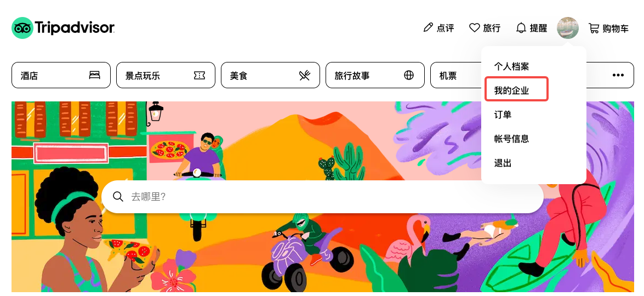Open the profile avatar menu
The width and height of the screenshot is (644, 296).
pyautogui.click(x=568, y=28)
